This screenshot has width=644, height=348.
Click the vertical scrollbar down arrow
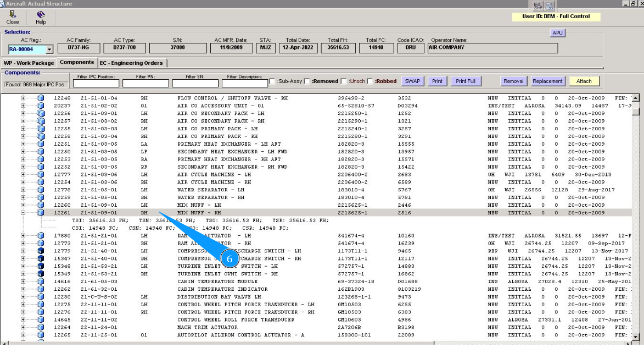pos(635,337)
